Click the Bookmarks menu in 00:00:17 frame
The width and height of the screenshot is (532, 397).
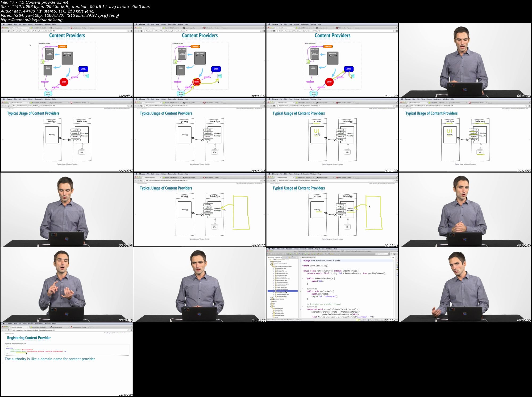[39, 24]
